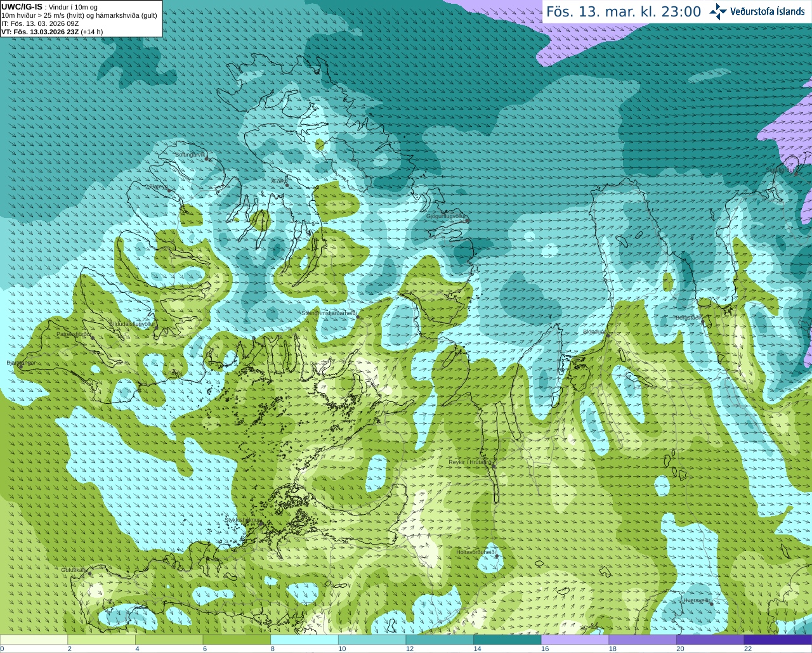Click the 'UWC/IG-IS : Vindur í 10m og' title line
Viewport: 812px width, 653px height.
pos(49,7)
